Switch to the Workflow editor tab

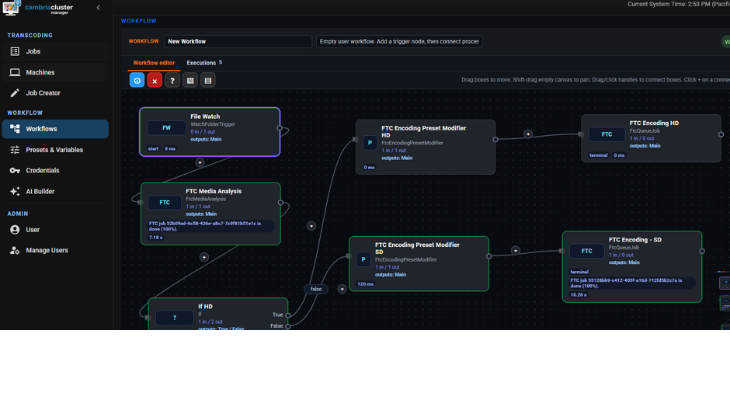click(x=154, y=63)
